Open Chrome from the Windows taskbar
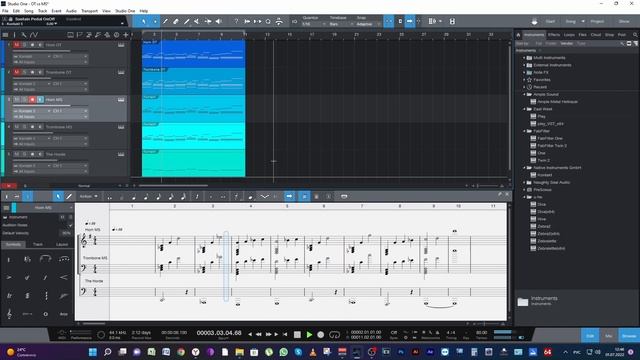 click(181, 352)
